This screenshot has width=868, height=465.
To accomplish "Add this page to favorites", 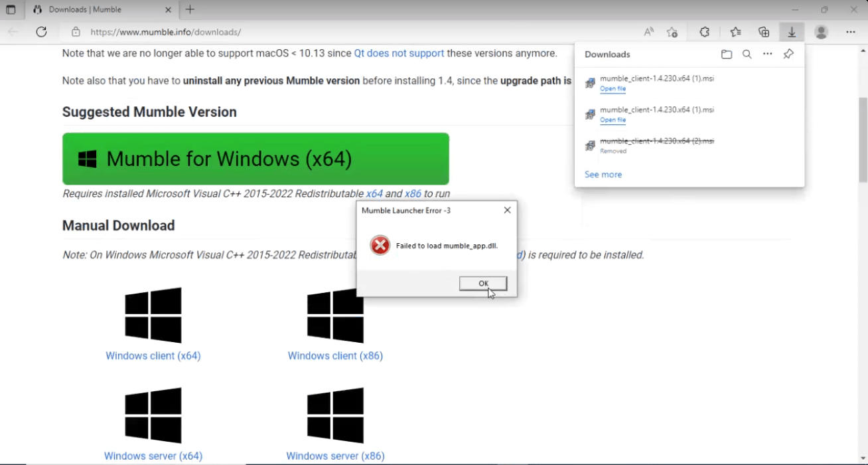I will click(672, 32).
